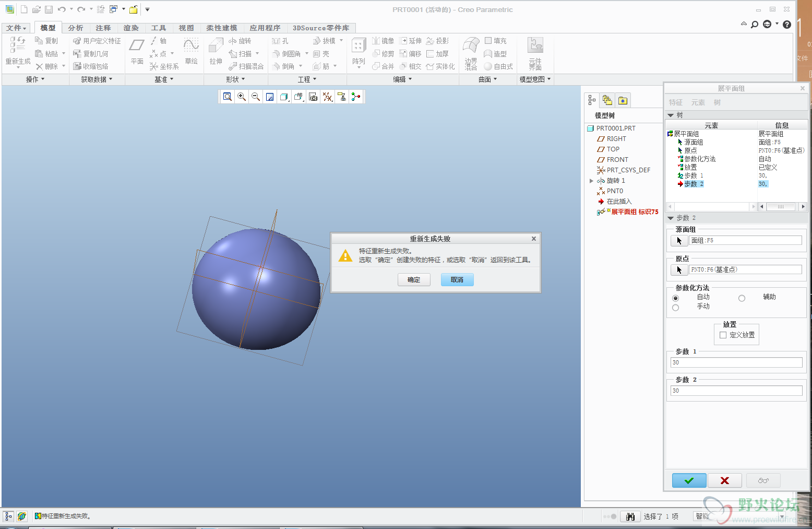Expand the 形状 group dropdown

[x=235, y=79]
